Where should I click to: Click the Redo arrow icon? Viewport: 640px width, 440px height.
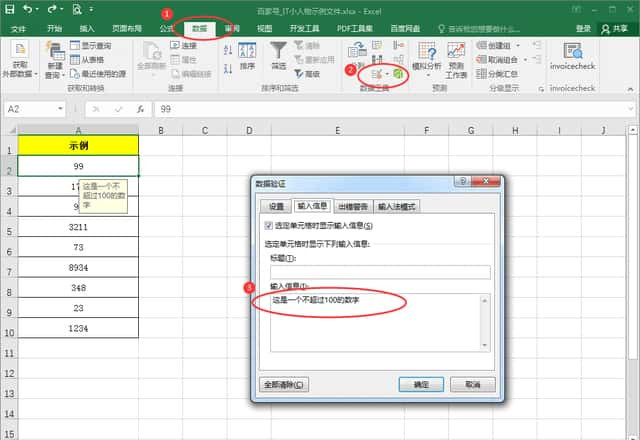[52, 9]
